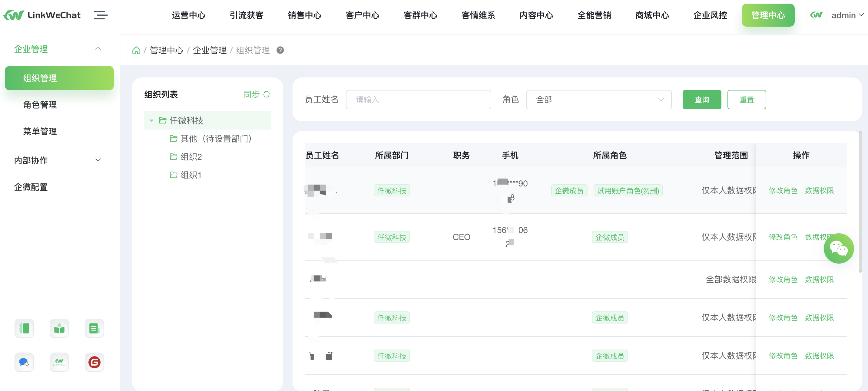Open 客情维系 in top navigation
Screen dimensions: 868x391
pyautogui.click(x=479, y=15)
